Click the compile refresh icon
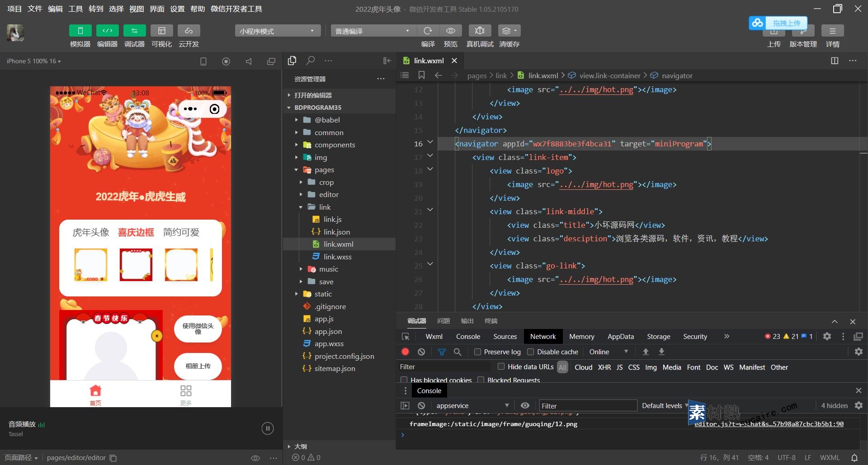The width and height of the screenshot is (868, 465). click(428, 31)
